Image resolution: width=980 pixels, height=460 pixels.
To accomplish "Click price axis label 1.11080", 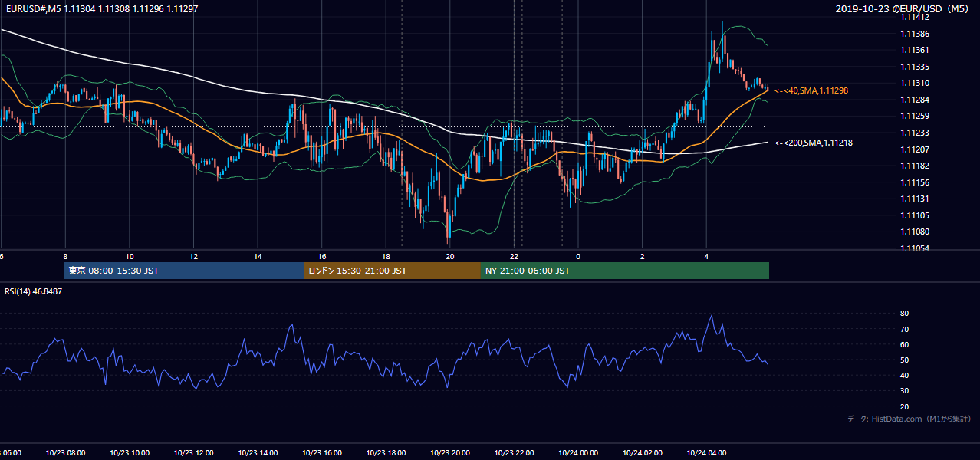I will pos(915,232).
